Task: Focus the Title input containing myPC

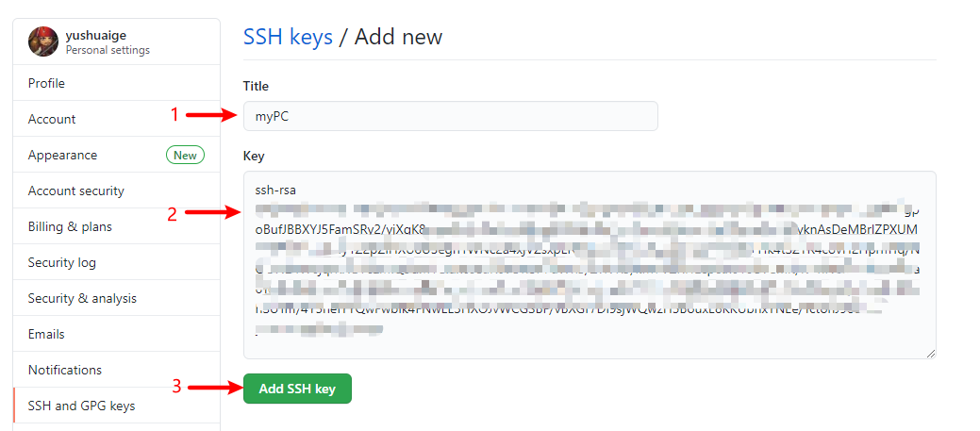Action: point(451,116)
